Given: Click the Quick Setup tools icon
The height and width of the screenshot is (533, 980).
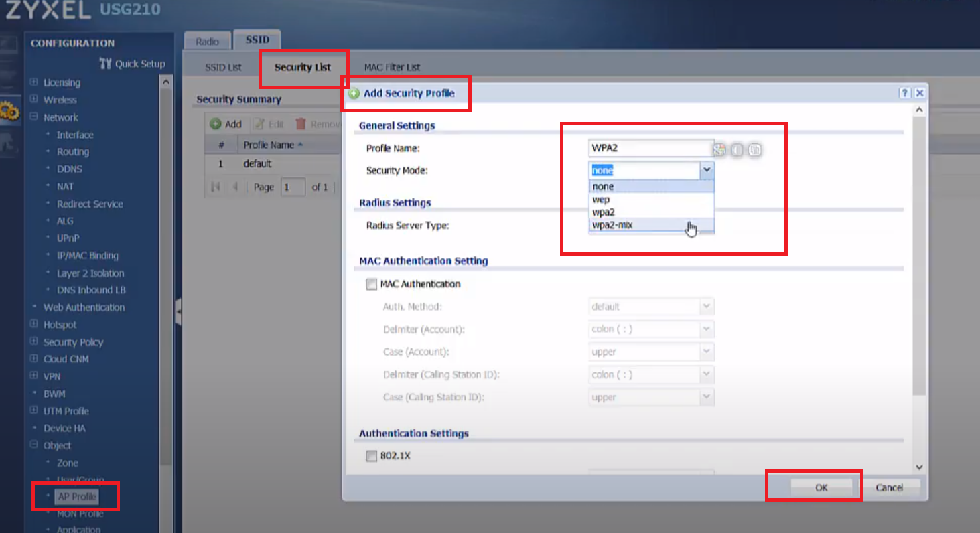Looking at the screenshot, I should point(105,64).
